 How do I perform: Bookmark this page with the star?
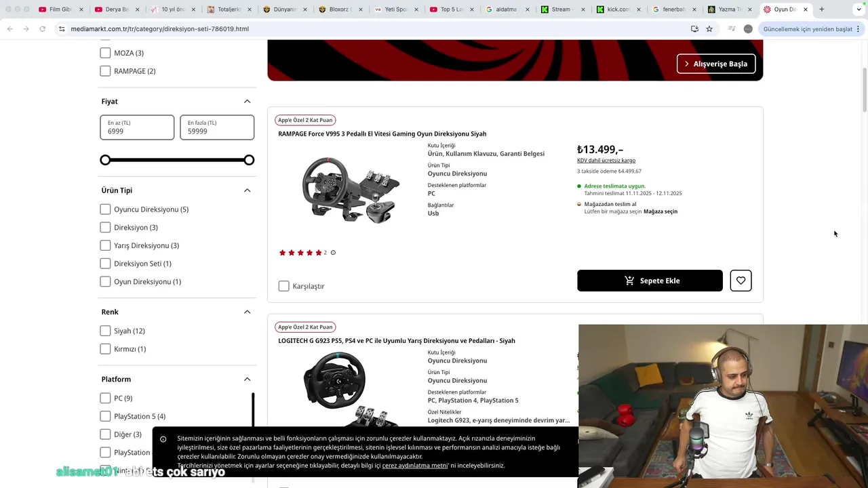point(709,29)
